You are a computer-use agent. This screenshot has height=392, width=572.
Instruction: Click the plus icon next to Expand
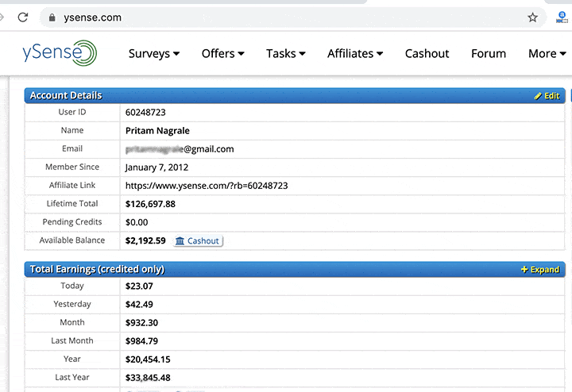[524, 269]
